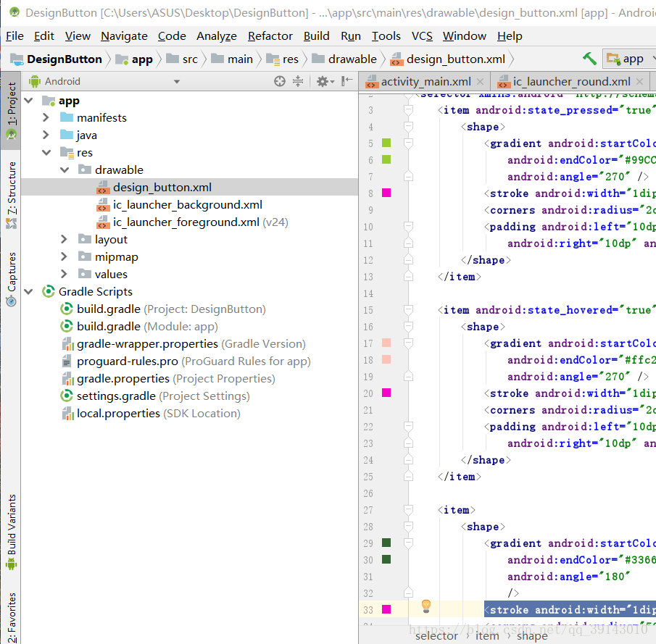This screenshot has height=644, width=656.
Task: Switch to the activity_main.xml tab
Action: [425, 82]
